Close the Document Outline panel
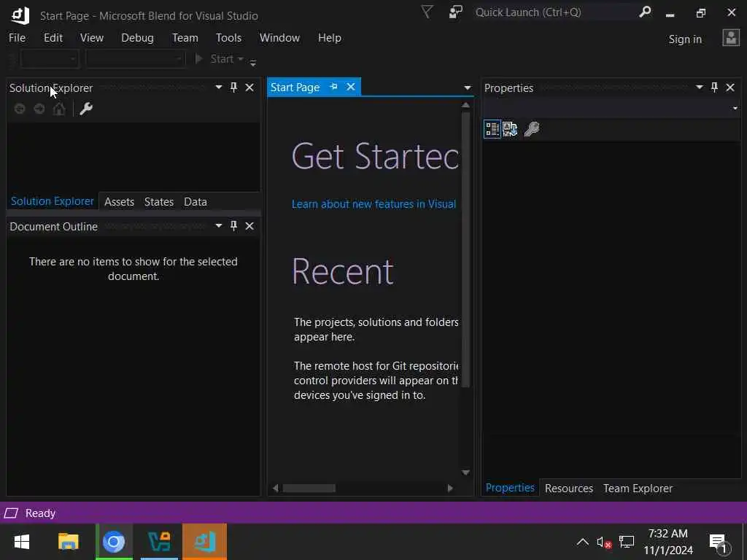Screen dimensions: 747x560 click(249, 226)
